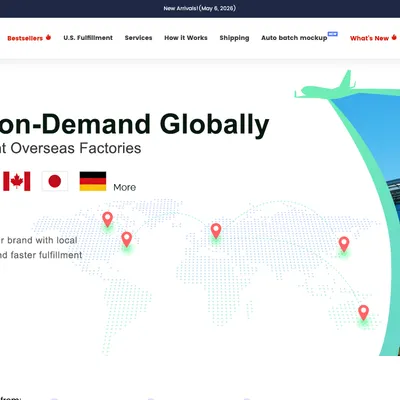Select the northwestern North America map pin
400x400 pixels.
tap(107, 220)
